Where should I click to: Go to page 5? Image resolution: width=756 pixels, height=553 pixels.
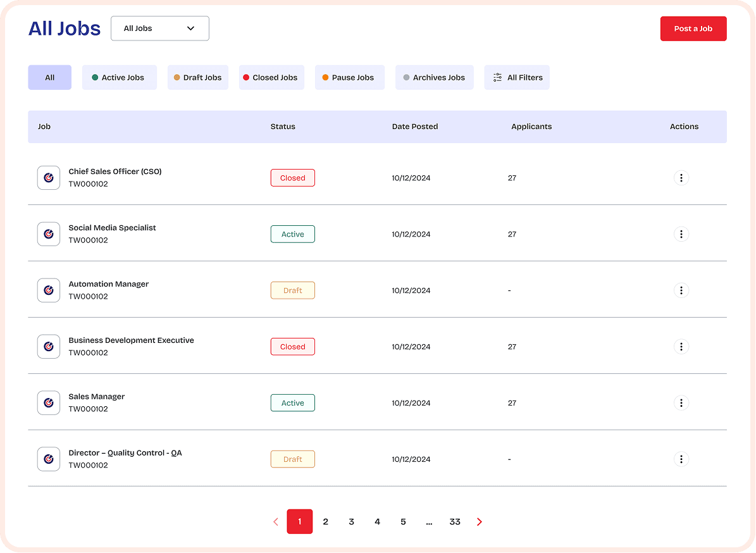coord(403,521)
